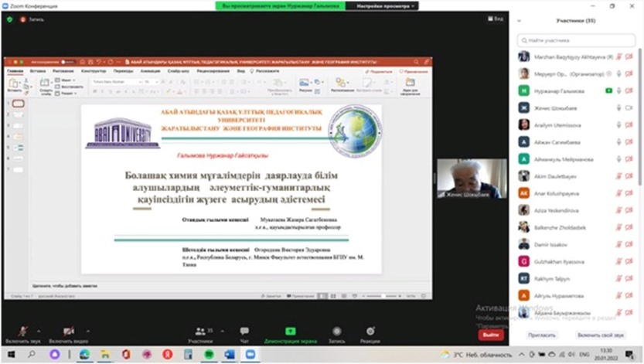
Task: Open the Чат chat icon
Action: [x=244, y=331]
